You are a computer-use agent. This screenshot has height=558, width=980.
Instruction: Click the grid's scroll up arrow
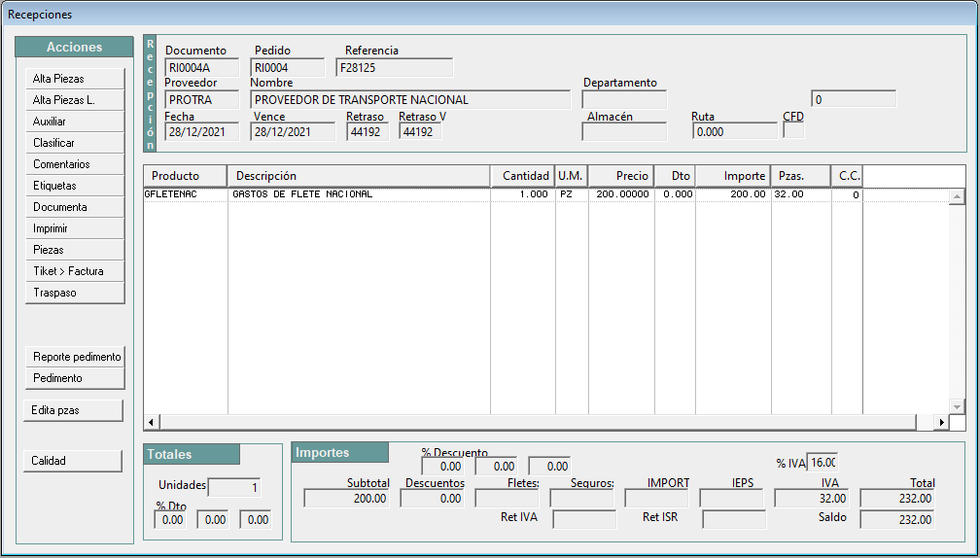click(957, 196)
